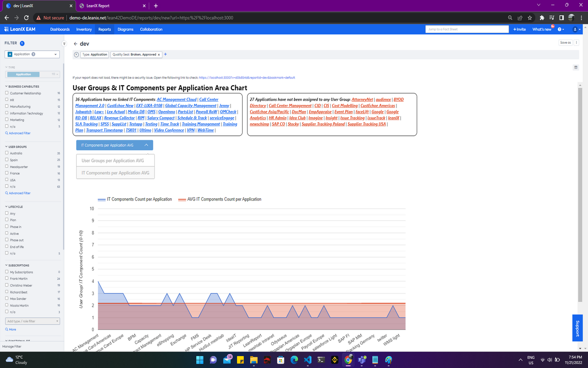The height and width of the screenshot is (368, 588).
Task: Open Chrome media controls icon
Action: click(x=552, y=17)
